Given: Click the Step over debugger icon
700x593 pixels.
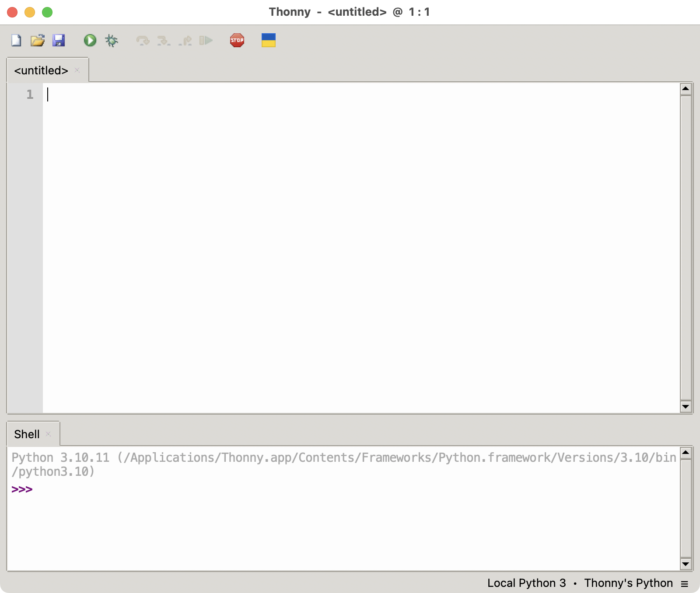Looking at the screenshot, I should pyautogui.click(x=143, y=41).
